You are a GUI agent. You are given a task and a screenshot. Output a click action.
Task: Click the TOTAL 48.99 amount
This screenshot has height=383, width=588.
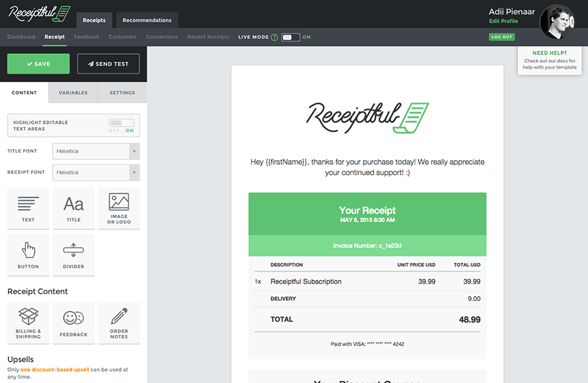coord(470,319)
